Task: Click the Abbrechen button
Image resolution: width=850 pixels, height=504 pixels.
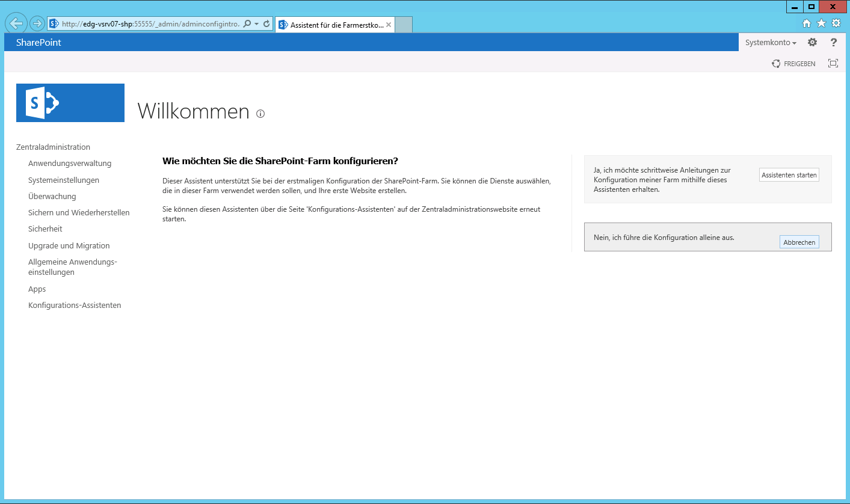Action: [x=799, y=242]
